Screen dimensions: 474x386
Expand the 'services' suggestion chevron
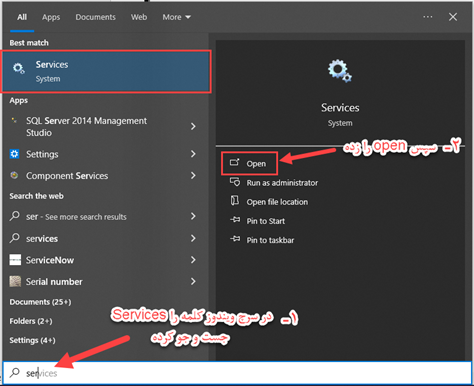click(x=193, y=238)
